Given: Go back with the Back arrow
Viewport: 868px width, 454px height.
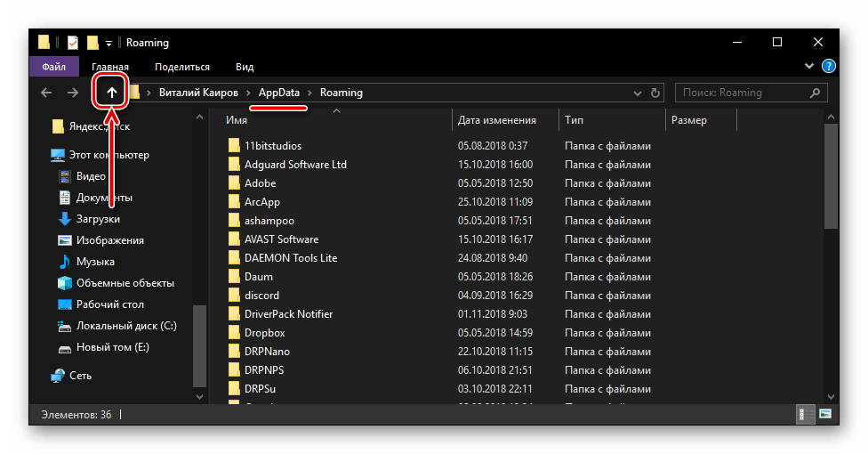Looking at the screenshot, I should coord(46,93).
